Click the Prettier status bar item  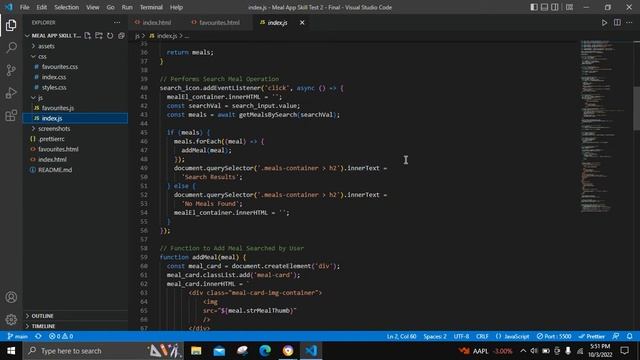click(x=591, y=336)
